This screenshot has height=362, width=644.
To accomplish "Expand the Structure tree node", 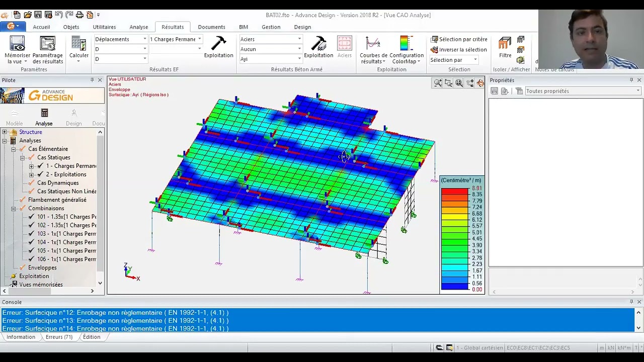I will pyautogui.click(x=5, y=132).
